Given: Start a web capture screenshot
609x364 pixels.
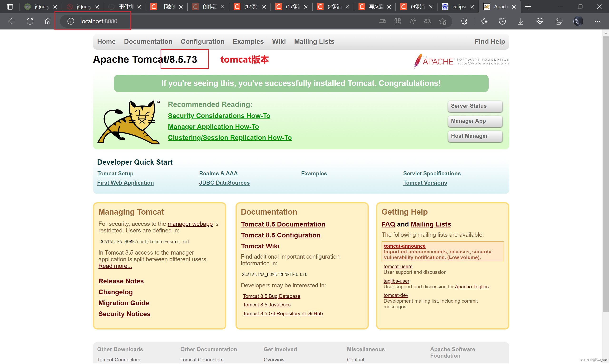Looking at the screenshot, I should pyautogui.click(x=559, y=21).
